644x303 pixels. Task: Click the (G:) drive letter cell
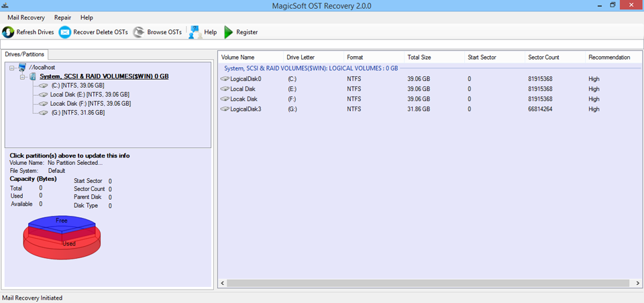(292, 109)
